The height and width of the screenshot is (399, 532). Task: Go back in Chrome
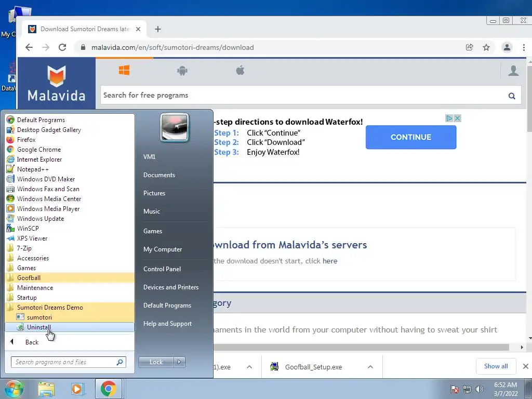point(29,47)
